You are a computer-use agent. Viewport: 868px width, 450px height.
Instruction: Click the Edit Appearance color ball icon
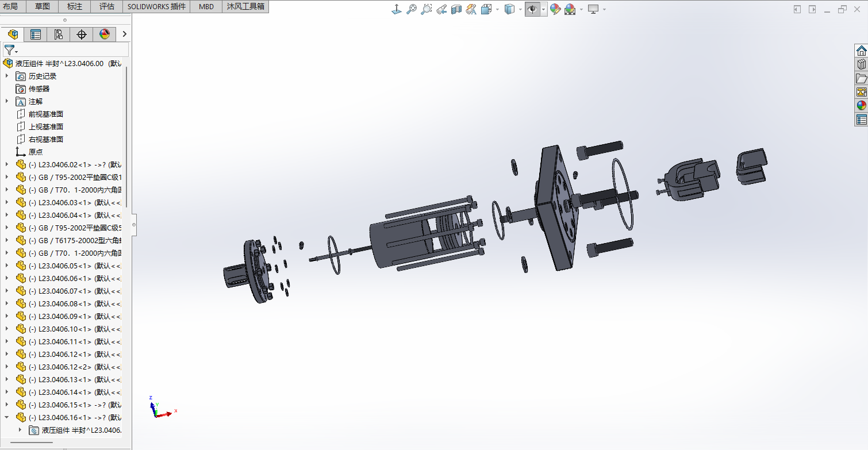click(x=555, y=9)
